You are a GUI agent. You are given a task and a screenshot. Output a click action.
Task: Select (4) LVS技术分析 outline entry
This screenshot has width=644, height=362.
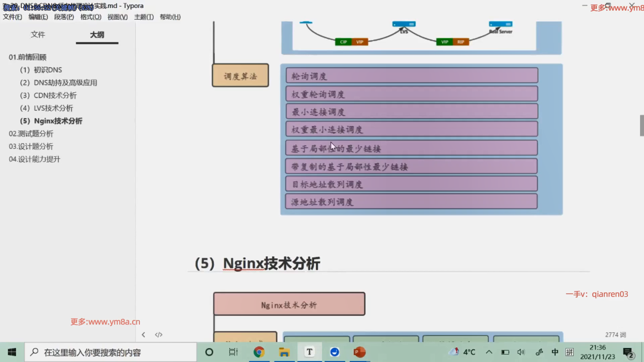point(46,108)
